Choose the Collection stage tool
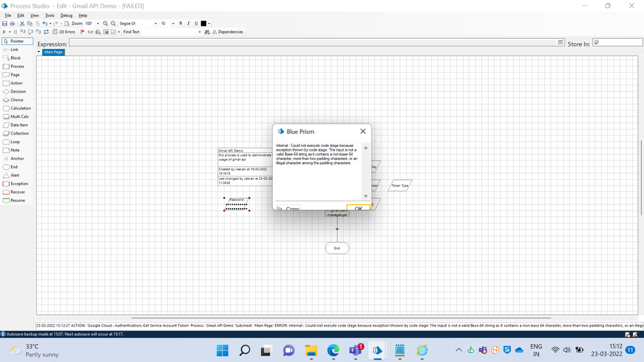 coord(19,133)
